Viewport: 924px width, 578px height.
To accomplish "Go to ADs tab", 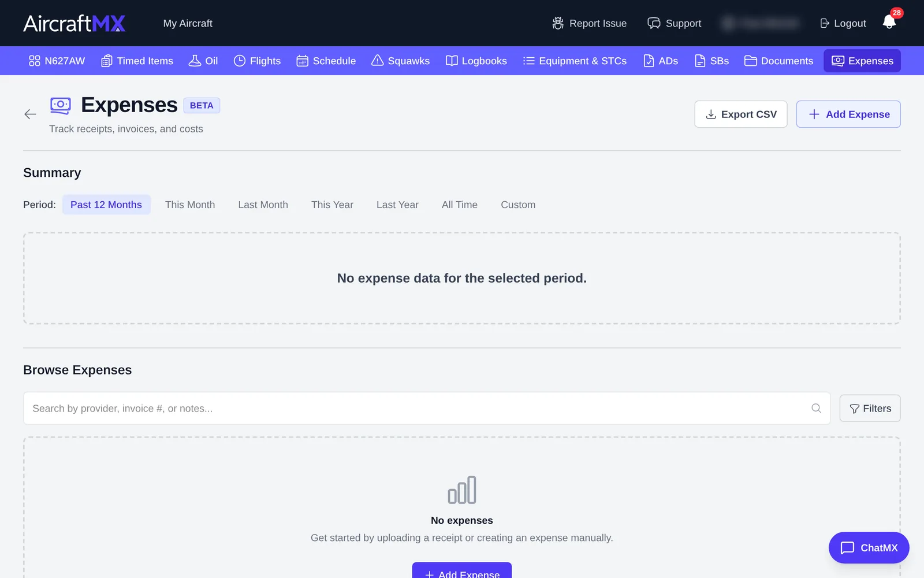I will (x=661, y=61).
